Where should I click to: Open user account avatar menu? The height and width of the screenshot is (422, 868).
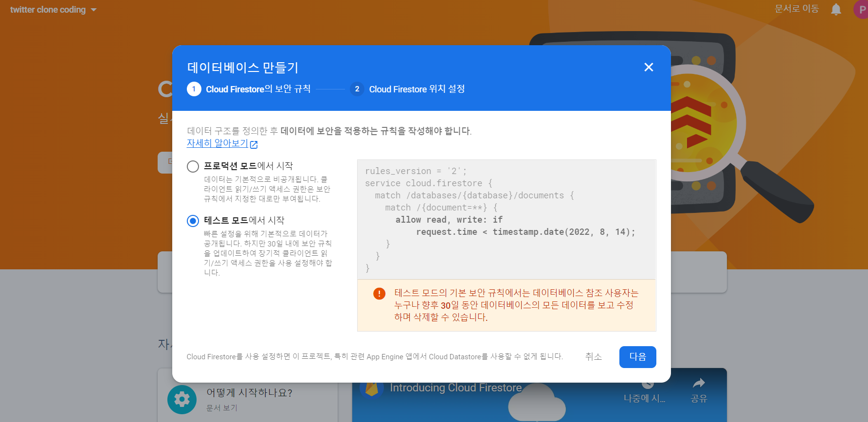861,9
